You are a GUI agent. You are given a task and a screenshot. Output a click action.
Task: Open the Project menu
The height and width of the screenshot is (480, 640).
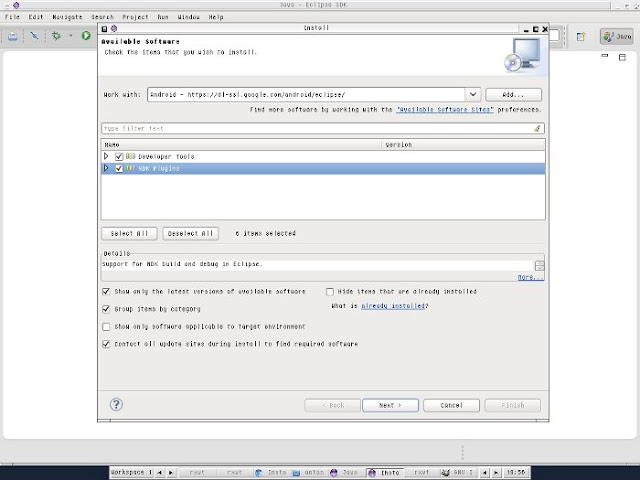136,17
